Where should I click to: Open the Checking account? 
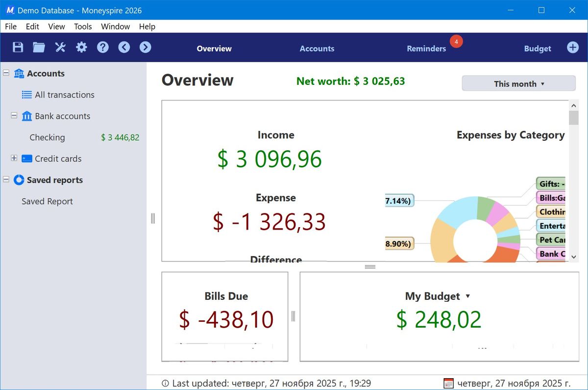[x=47, y=137]
